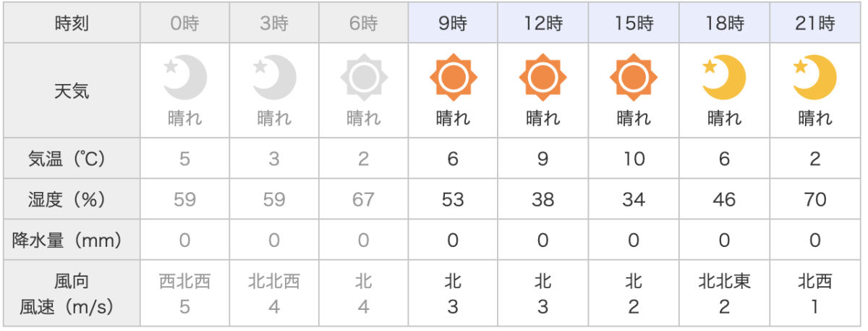The image size is (868, 331).
Task: Click the 時刻 row header
Action: pyautogui.click(x=72, y=24)
